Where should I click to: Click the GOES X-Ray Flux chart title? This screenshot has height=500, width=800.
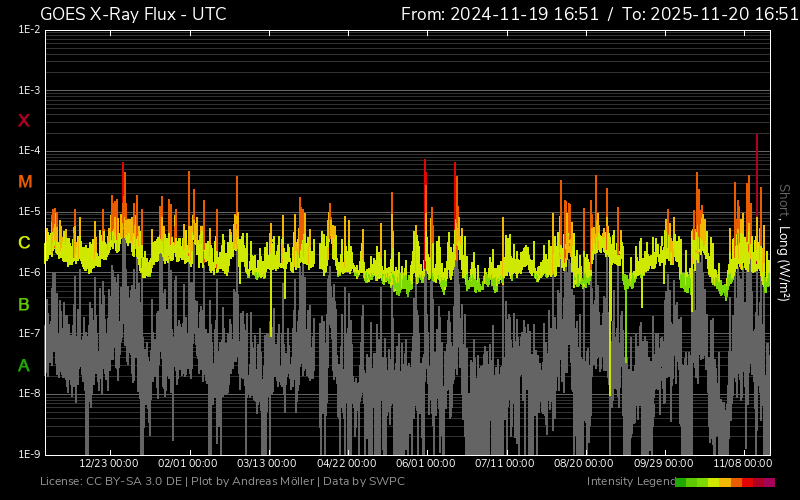coord(133,14)
